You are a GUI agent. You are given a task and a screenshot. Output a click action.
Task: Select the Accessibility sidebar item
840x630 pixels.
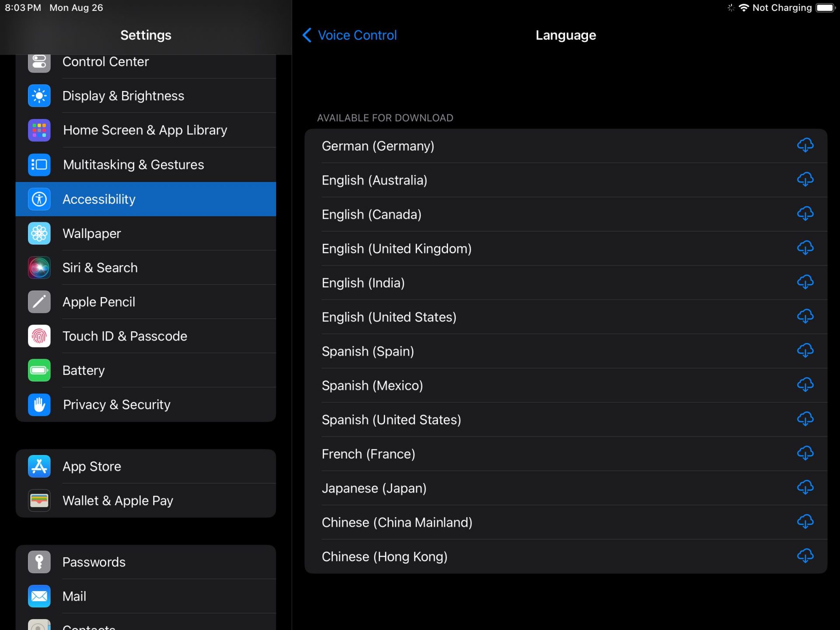click(146, 199)
